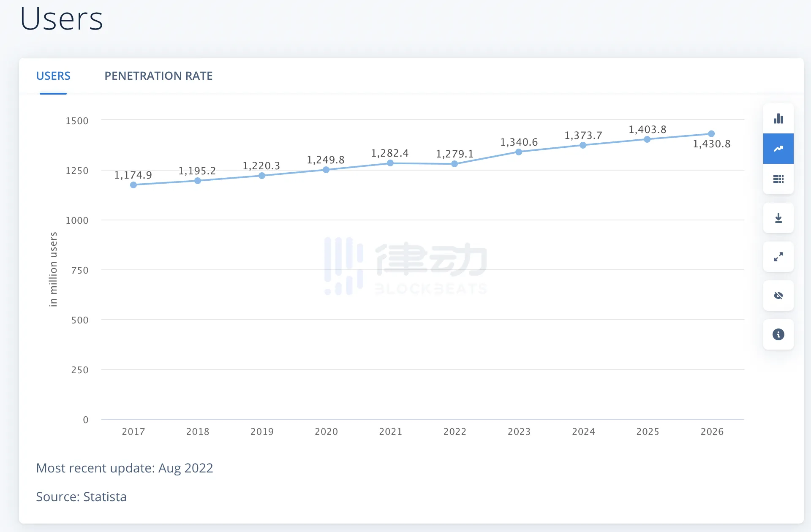The width and height of the screenshot is (811, 532).
Task: Click the 250 y-axis label
Action: pyautogui.click(x=80, y=370)
